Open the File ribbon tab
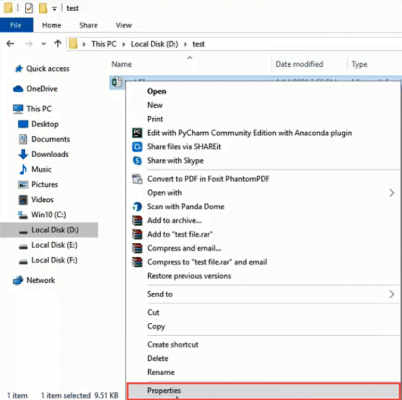 click(x=16, y=25)
